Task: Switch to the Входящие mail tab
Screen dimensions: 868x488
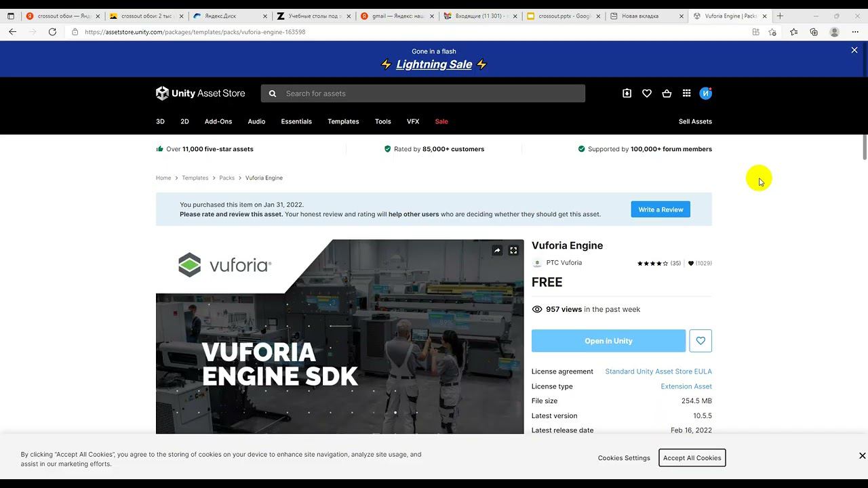Action: (x=480, y=16)
